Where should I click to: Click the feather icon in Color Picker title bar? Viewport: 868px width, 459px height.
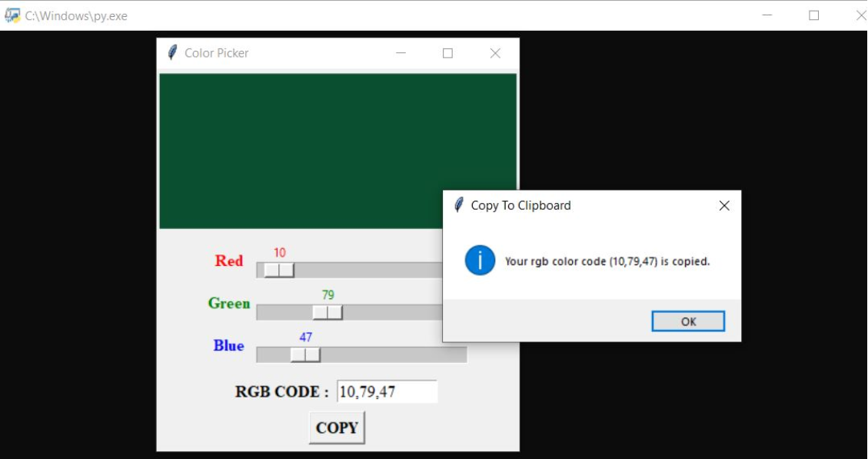pyautogui.click(x=172, y=53)
